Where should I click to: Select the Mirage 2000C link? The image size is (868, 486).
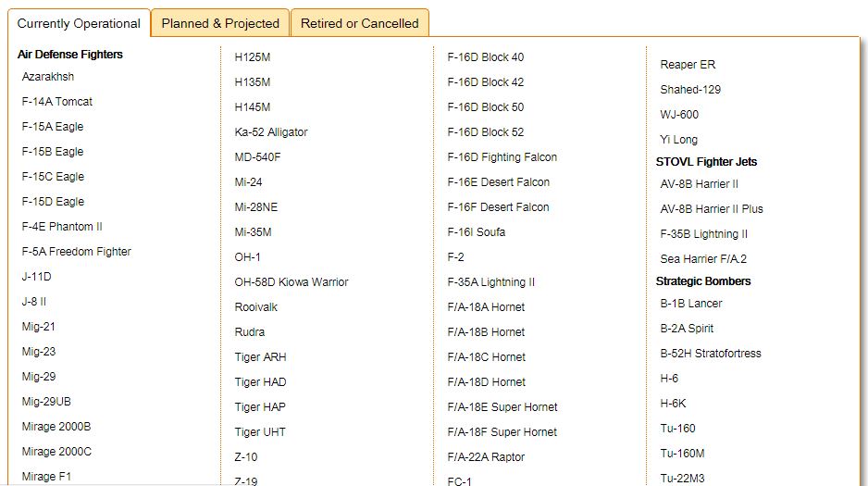pos(56,452)
